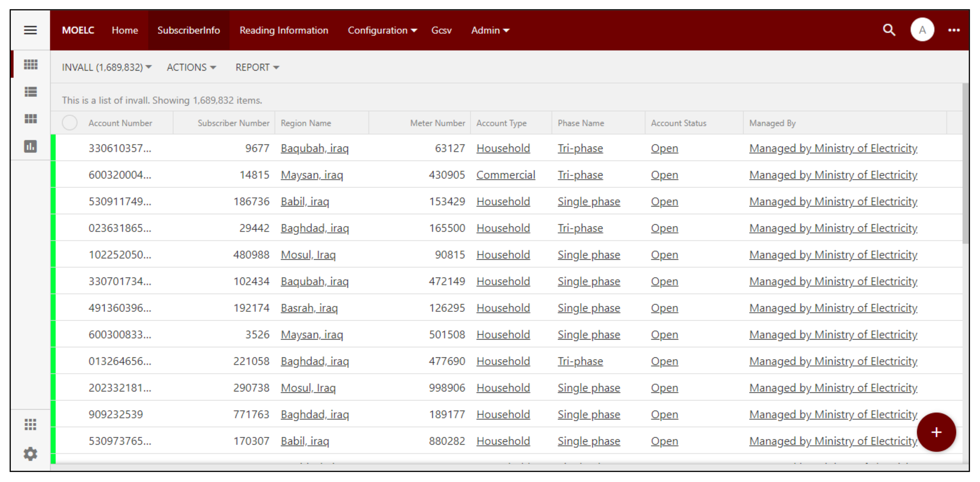Viewport: 980px width, 482px height.
Task: Open the Basrah, iraq region link
Action: tap(309, 308)
